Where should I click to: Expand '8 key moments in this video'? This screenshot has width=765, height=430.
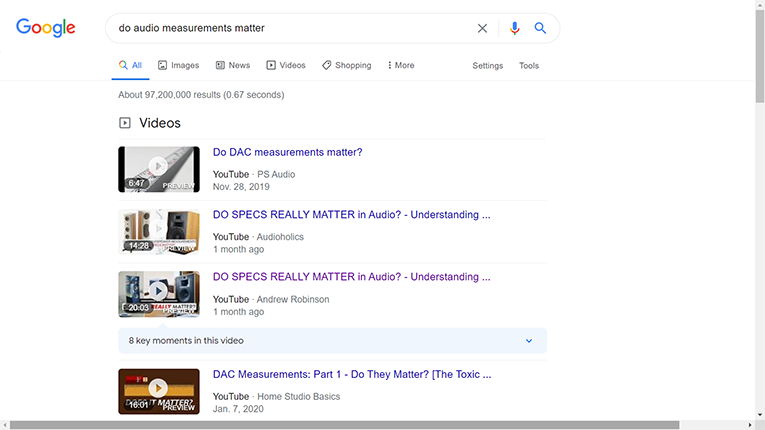(x=332, y=341)
